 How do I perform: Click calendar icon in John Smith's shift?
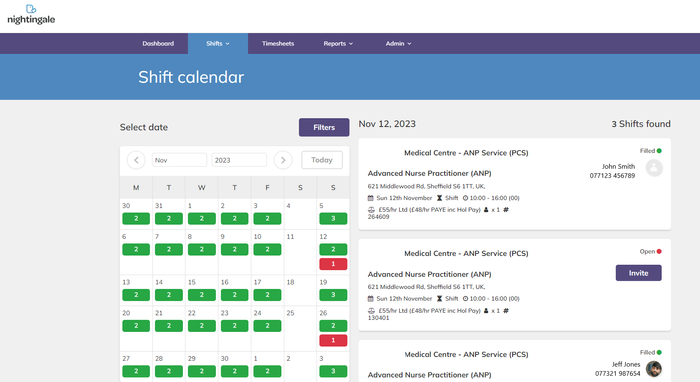pos(371,198)
